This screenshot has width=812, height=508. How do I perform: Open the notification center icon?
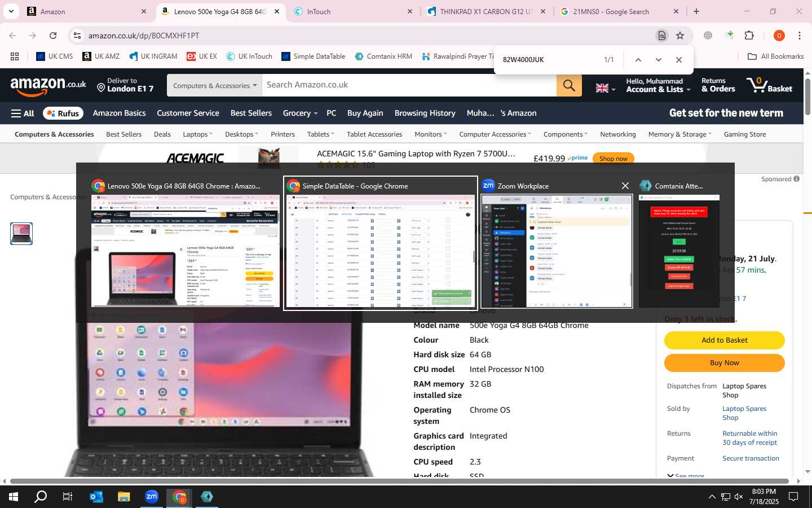click(793, 497)
